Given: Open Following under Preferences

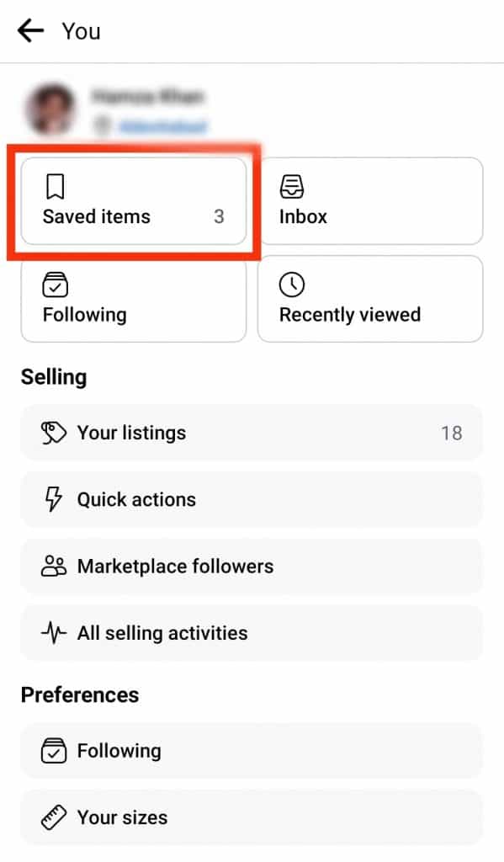Looking at the screenshot, I should pyautogui.click(x=252, y=750).
